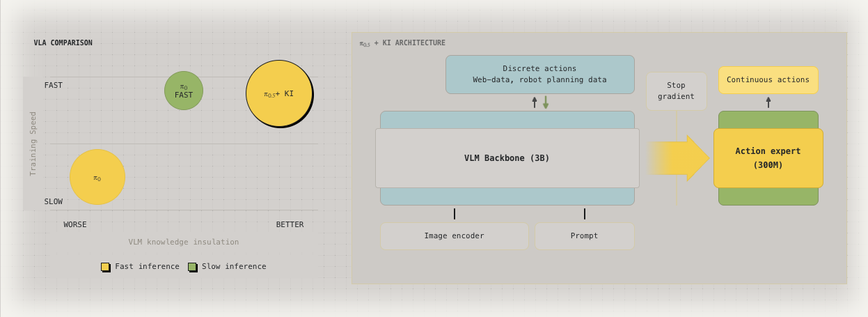Click arrows below Discrete actions box
Screen dimensions: 868x317
click(540, 102)
